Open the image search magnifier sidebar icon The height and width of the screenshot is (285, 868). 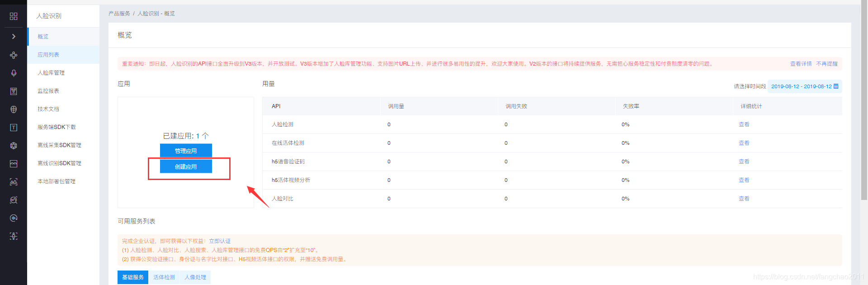tap(14, 200)
